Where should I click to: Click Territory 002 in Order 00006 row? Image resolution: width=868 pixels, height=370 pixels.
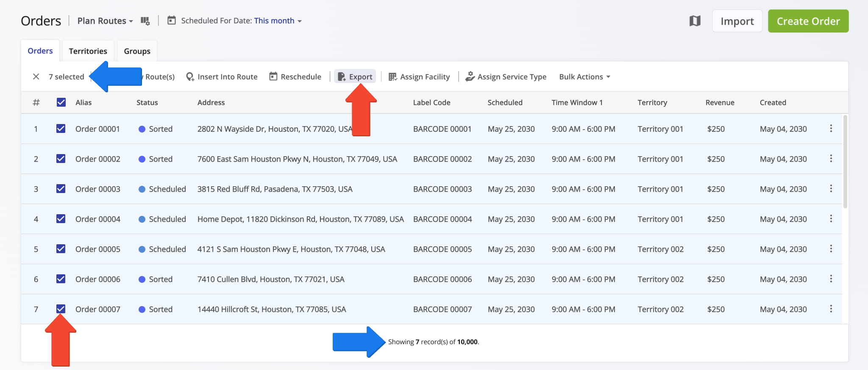click(660, 279)
